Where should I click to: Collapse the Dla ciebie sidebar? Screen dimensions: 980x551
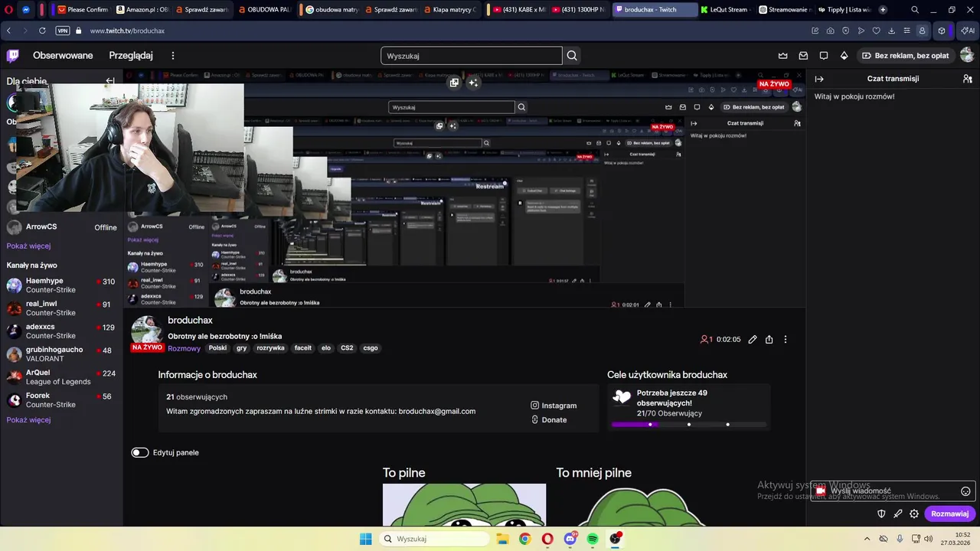[110, 80]
